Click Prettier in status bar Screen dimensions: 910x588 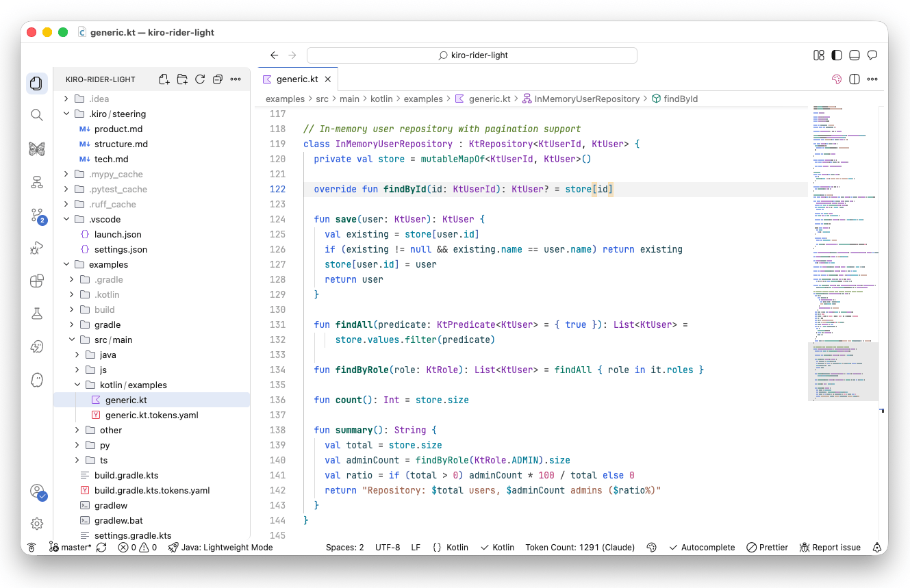click(x=767, y=548)
